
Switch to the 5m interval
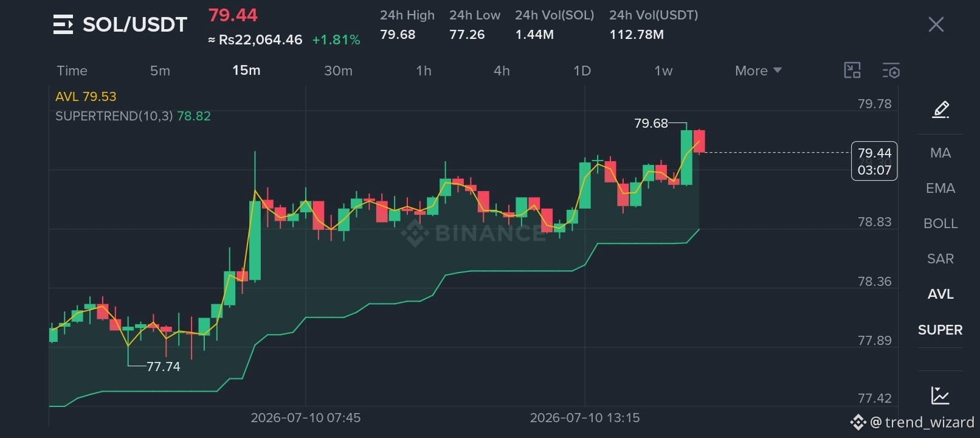click(x=160, y=71)
